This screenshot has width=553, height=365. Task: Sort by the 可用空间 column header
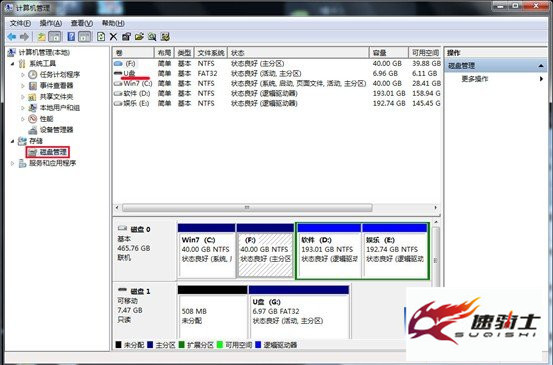coord(425,53)
